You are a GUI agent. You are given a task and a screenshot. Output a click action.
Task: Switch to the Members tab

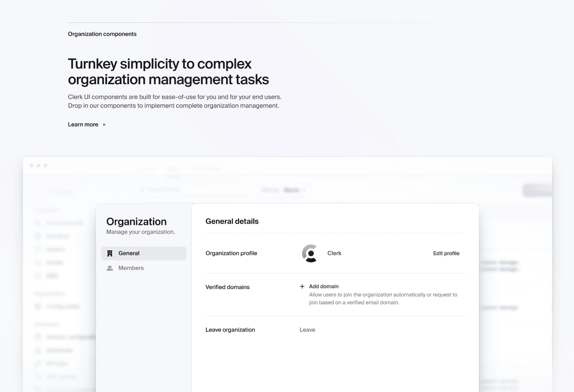[x=143, y=268]
